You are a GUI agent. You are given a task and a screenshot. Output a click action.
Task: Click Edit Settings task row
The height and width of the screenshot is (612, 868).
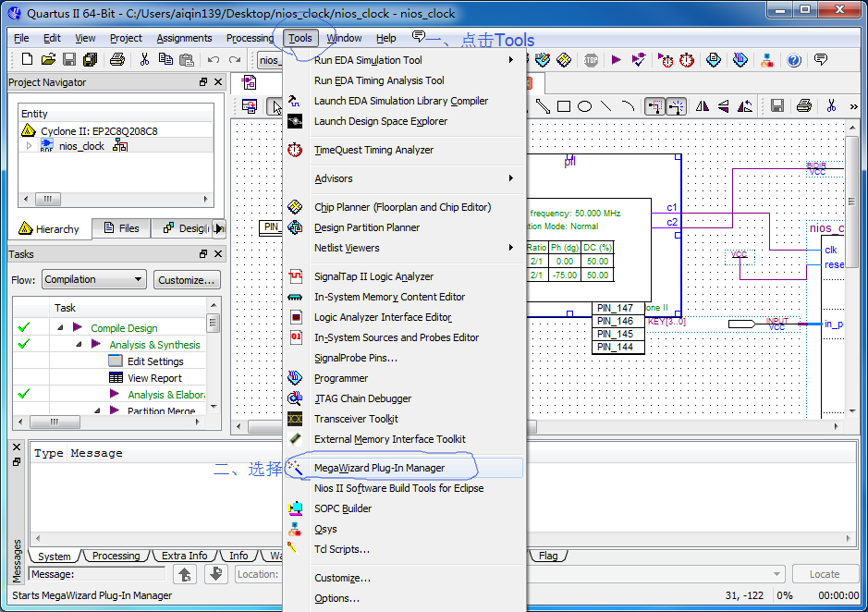click(x=109, y=361)
